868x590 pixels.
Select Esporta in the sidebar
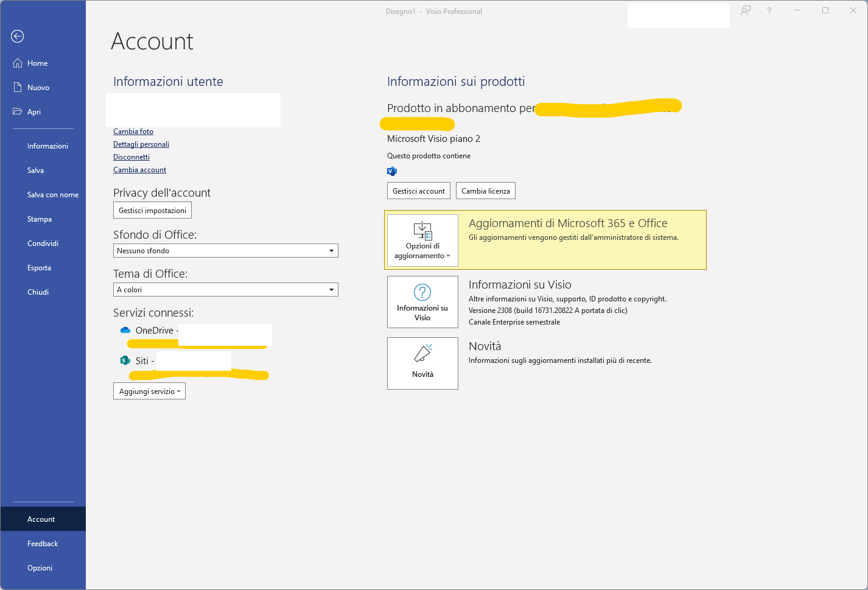pos(43,268)
